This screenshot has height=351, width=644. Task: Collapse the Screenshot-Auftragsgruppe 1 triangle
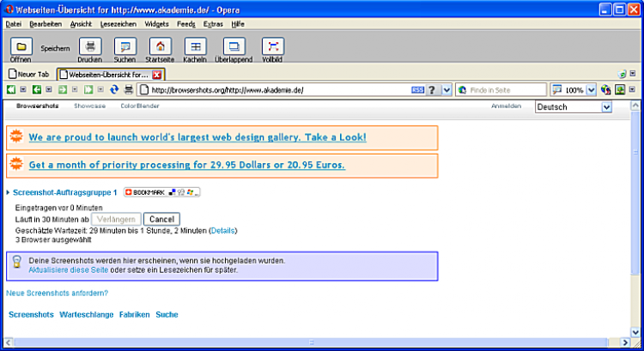[9, 193]
